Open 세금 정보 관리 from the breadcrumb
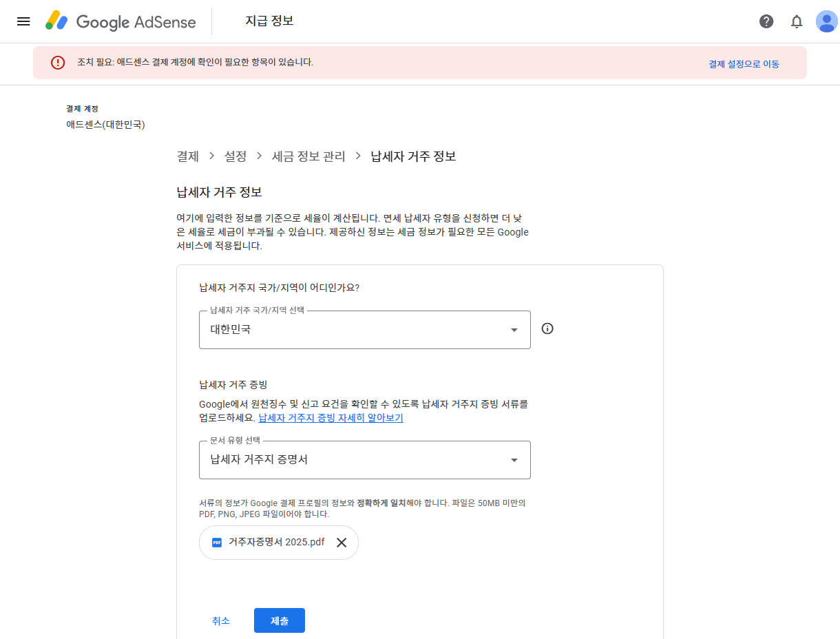Image resolution: width=840 pixels, height=639 pixels. tap(308, 156)
